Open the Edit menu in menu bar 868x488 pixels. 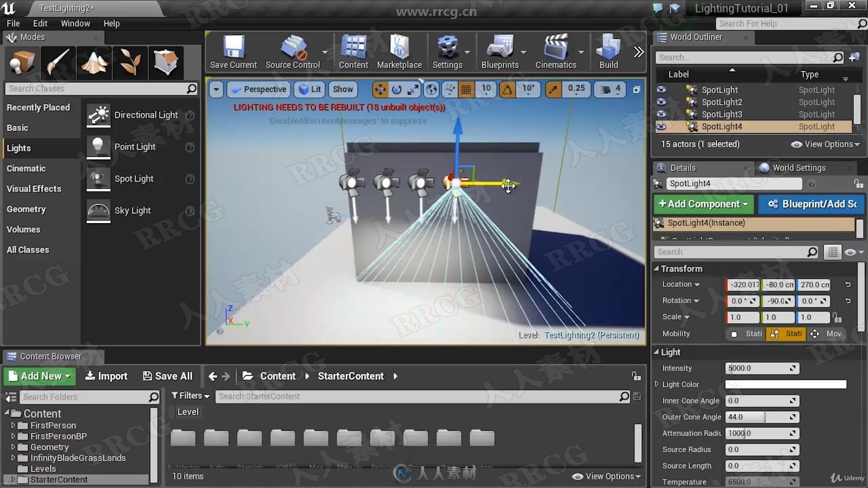pyautogui.click(x=40, y=23)
